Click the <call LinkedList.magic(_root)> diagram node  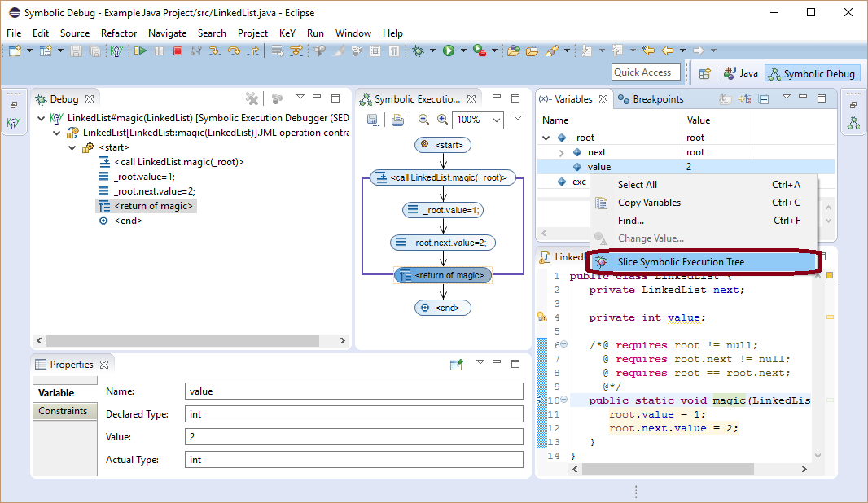(443, 177)
